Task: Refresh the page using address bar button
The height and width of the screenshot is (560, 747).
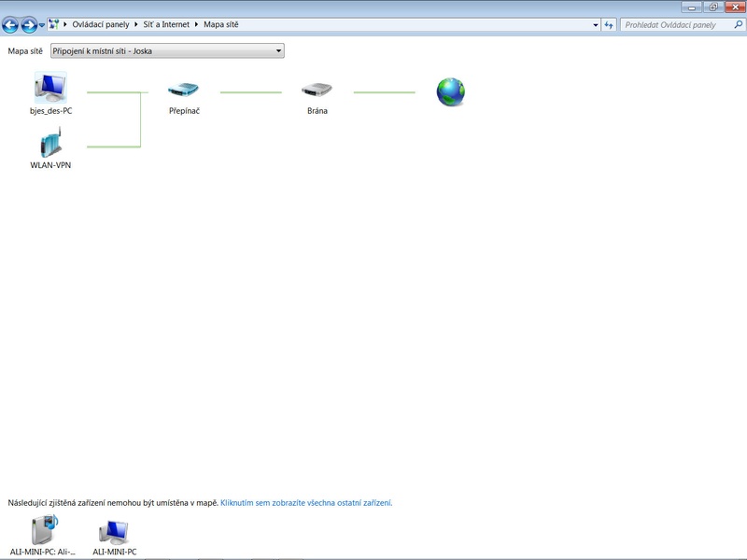Action: (609, 25)
